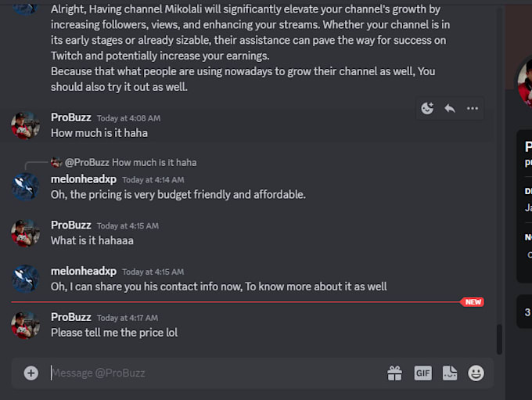Click melonheadxp avatar at 4:15 AM message
This screenshot has height=400, width=532.
click(26, 279)
